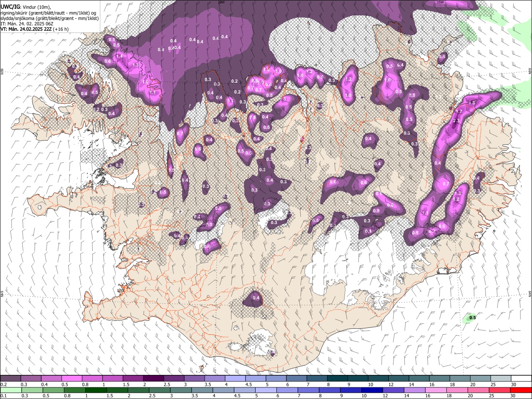532x399 pixels.
Task: Click the 0.1 label under the lower legend
Action: pyautogui.click(x=3, y=396)
